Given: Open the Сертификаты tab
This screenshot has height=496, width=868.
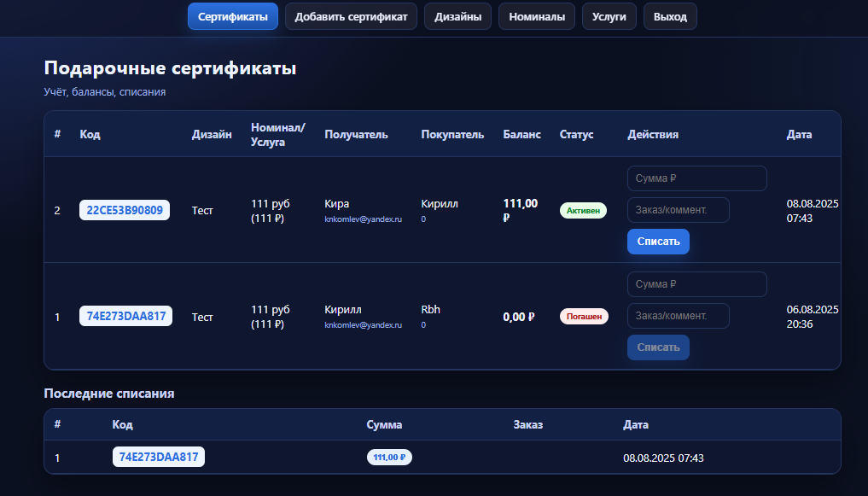Looking at the screenshot, I should click(232, 15).
